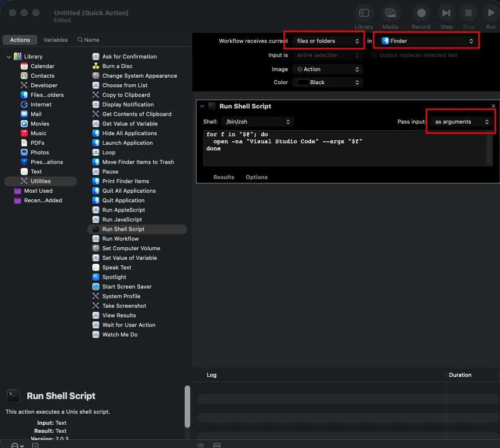Collapse the Run Shell Script action
Screen dimensions: 500x448
click(x=202, y=106)
